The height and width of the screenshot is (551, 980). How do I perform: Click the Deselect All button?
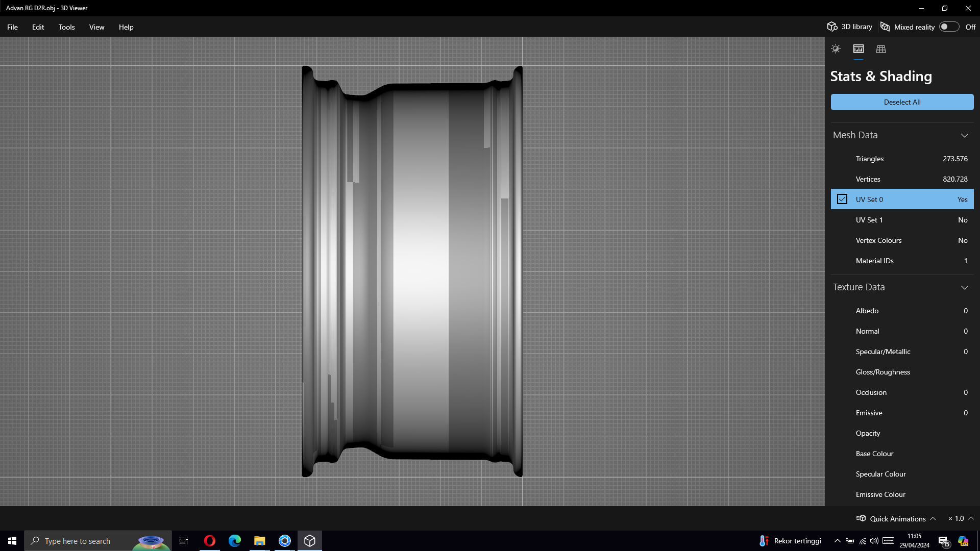(902, 102)
